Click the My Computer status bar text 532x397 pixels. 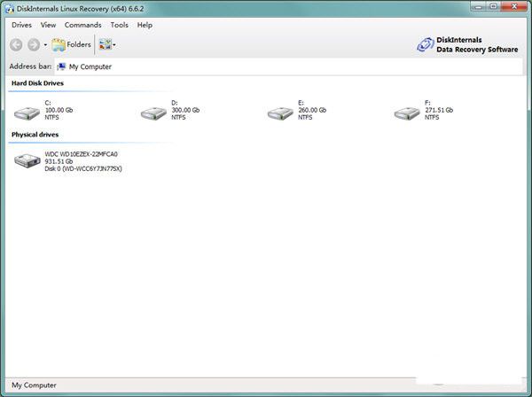pyautogui.click(x=34, y=385)
